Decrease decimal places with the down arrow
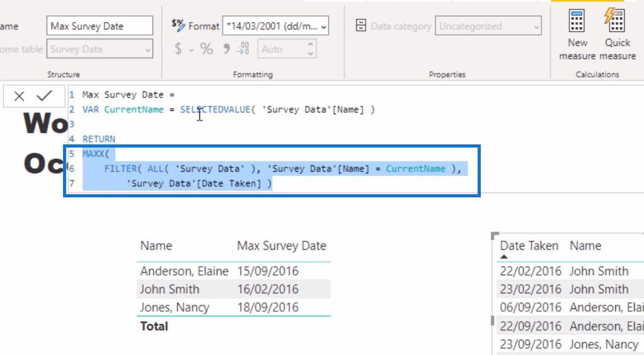The width and height of the screenshot is (644, 355). (311, 54)
